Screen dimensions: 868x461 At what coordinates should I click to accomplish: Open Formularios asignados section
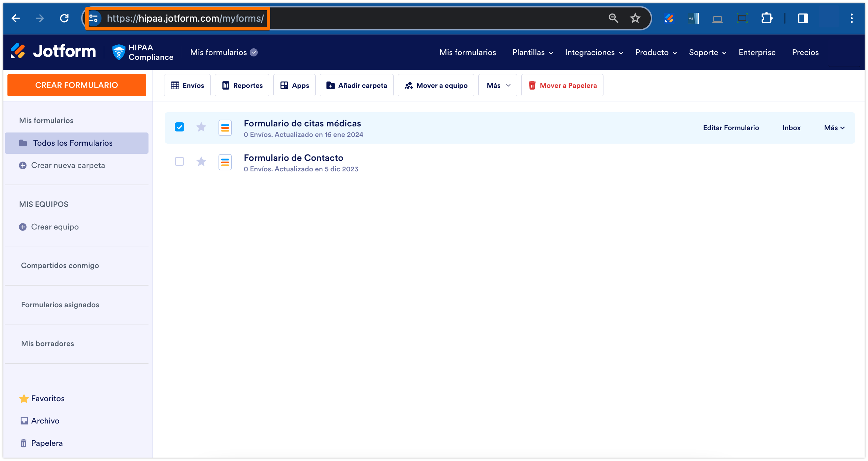point(60,305)
